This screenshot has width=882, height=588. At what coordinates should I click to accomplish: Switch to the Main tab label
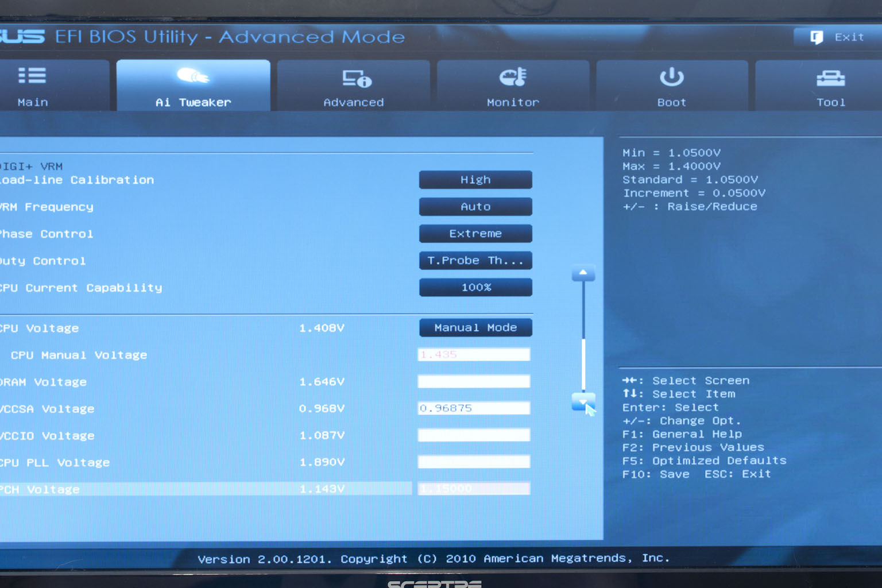coord(33,102)
